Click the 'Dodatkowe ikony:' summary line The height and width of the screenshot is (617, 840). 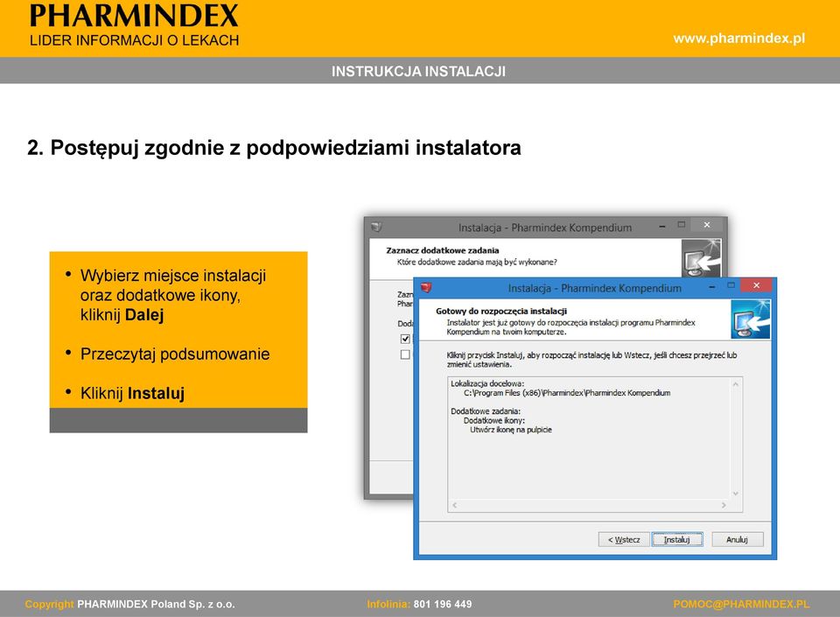[493, 420]
